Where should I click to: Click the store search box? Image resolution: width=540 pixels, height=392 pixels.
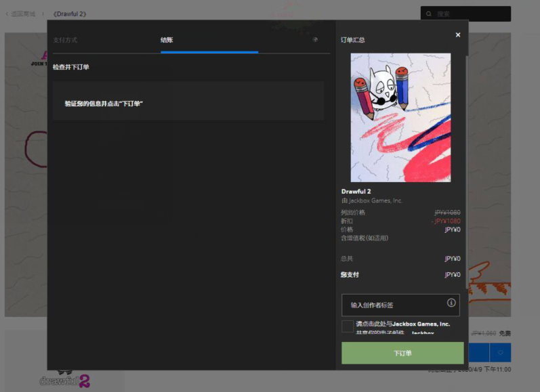tap(465, 14)
